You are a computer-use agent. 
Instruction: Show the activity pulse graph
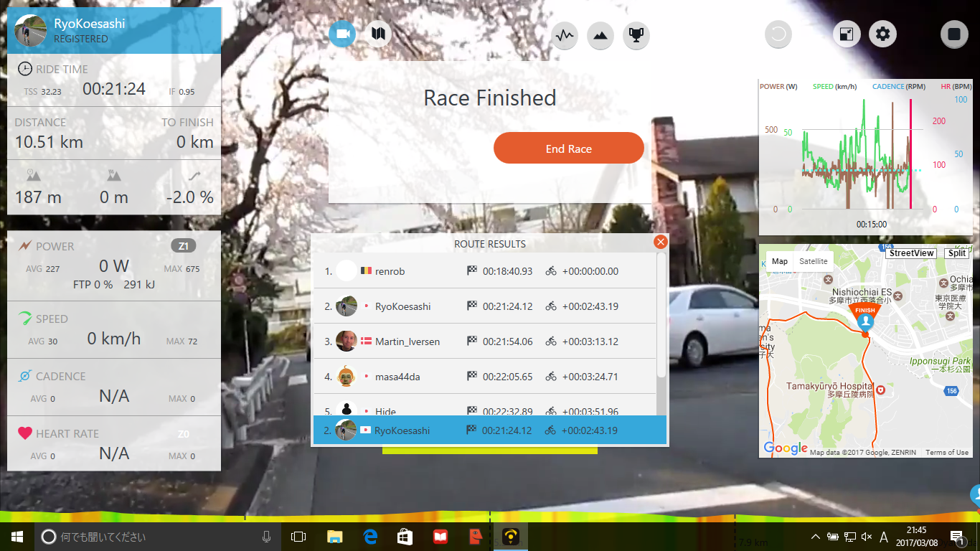(565, 35)
